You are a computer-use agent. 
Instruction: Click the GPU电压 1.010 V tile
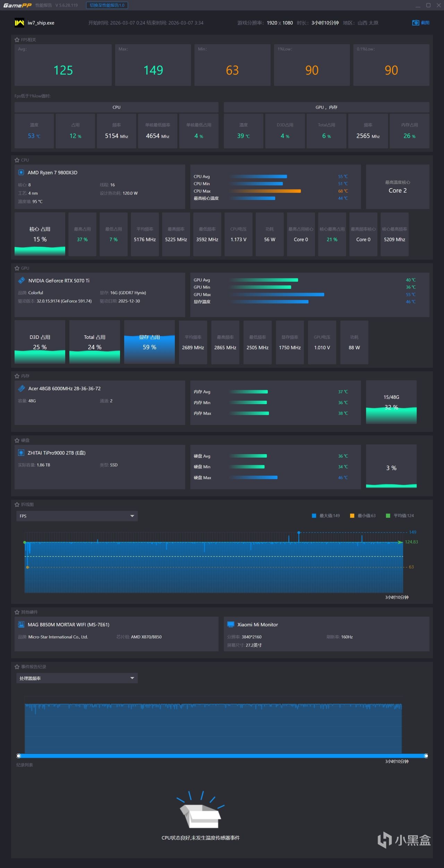point(322,342)
